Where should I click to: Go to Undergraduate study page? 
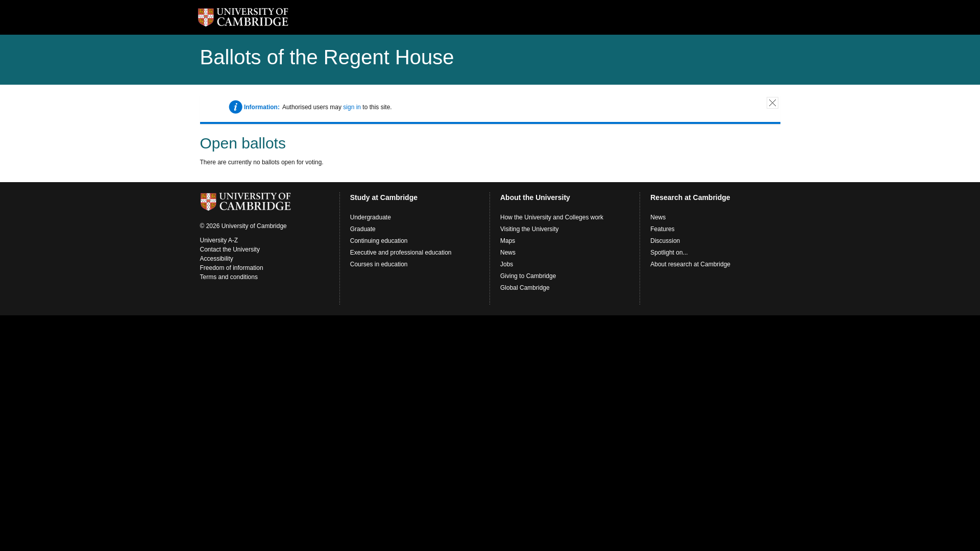(371, 217)
